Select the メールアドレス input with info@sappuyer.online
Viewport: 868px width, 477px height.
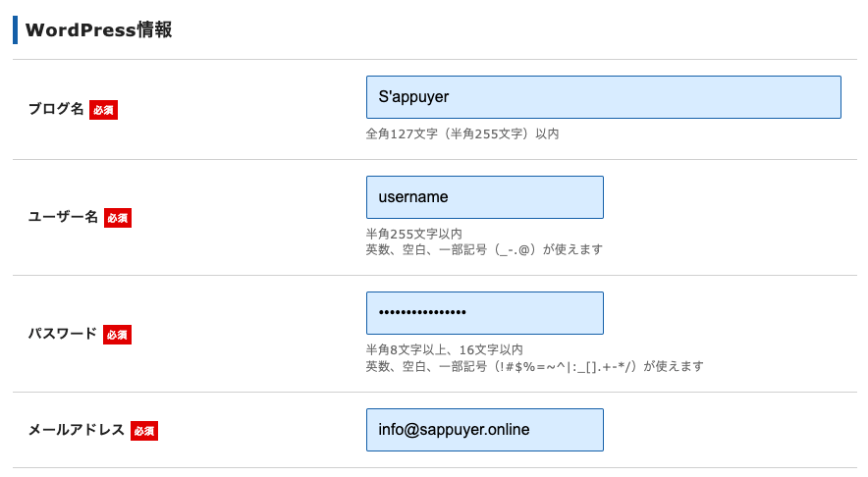pos(484,430)
